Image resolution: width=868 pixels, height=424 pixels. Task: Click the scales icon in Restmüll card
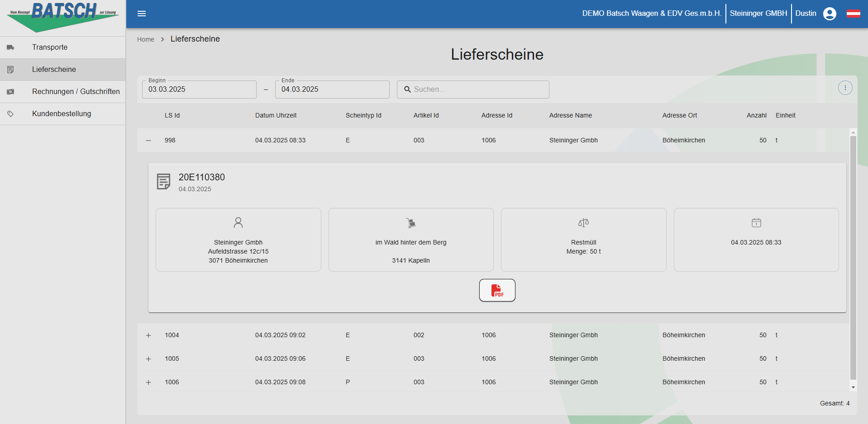pos(583,222)
